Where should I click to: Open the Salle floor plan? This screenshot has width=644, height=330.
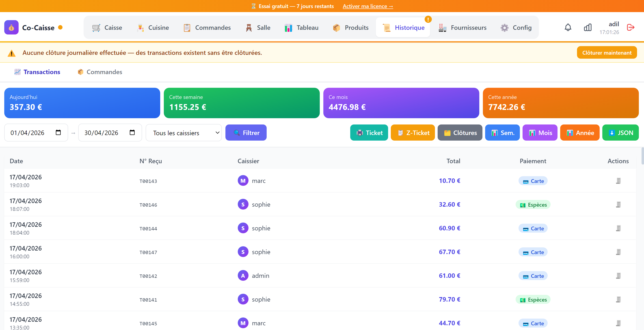coord(258,28)
